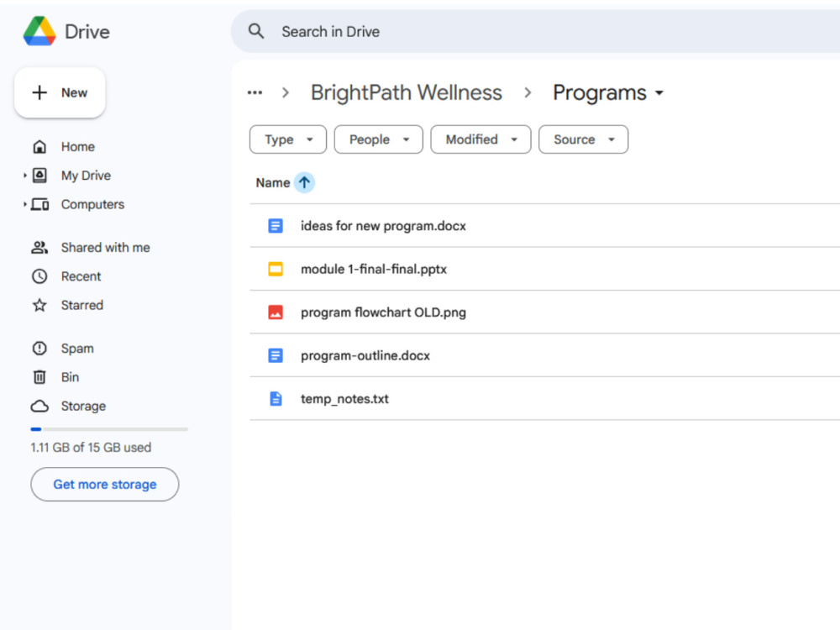Navigate to BrightPath Wellness breadcrumb
The image size is (840, 630).
point(406,92)
